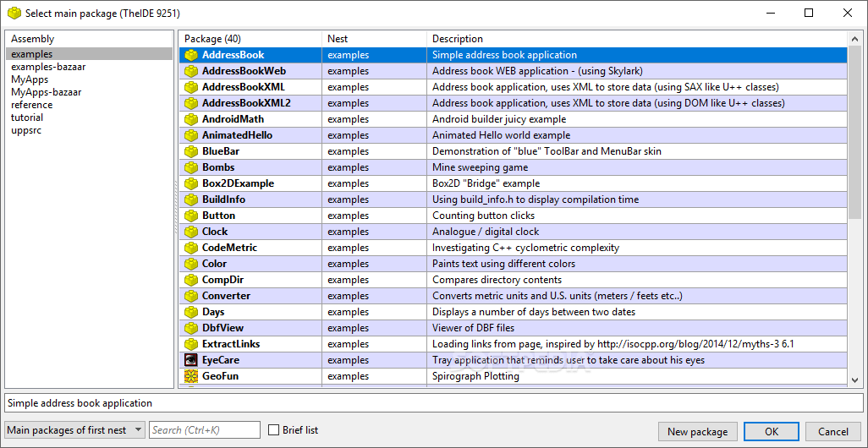This screenshot has width=868, height=448.
Task: Click the package list scroll up arrow
Action: click(x=854, y=37)
